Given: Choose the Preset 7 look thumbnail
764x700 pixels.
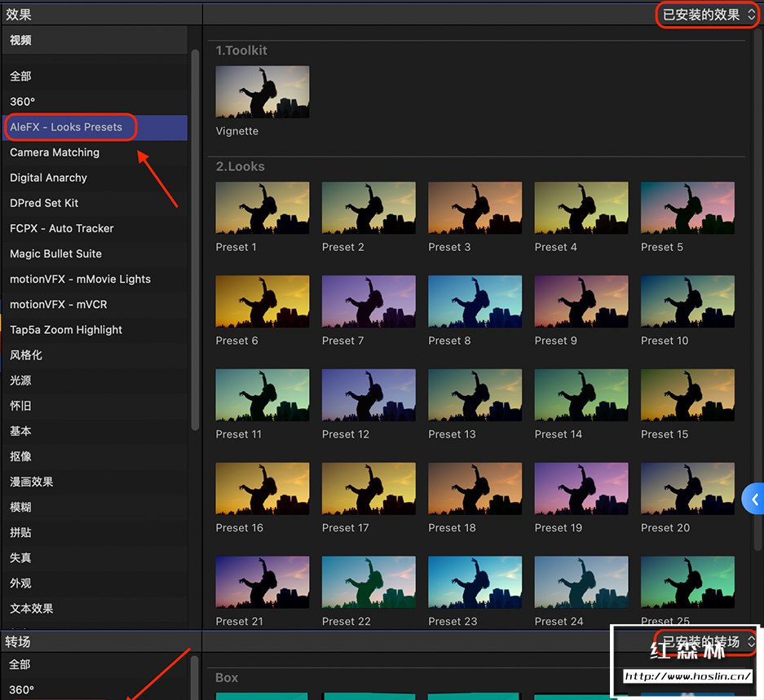Looking at the screenshot, I should coord(369,301).
